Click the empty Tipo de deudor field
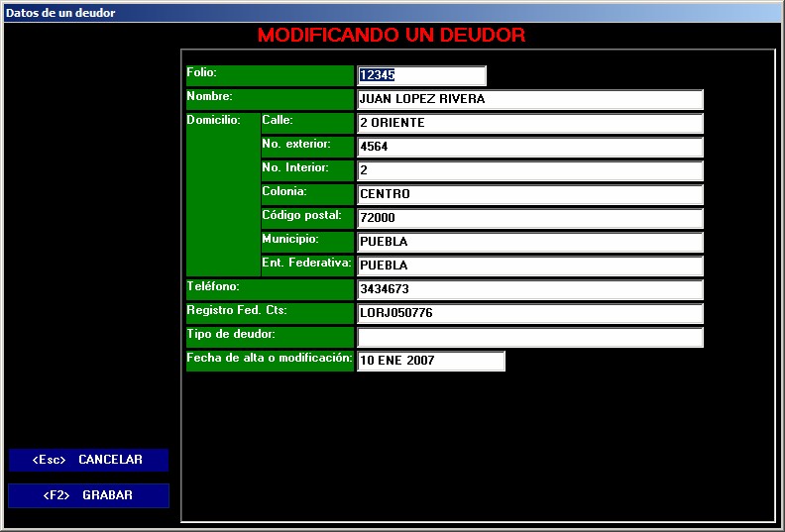The height and width of the screenshot is (532, 785). 530,337
